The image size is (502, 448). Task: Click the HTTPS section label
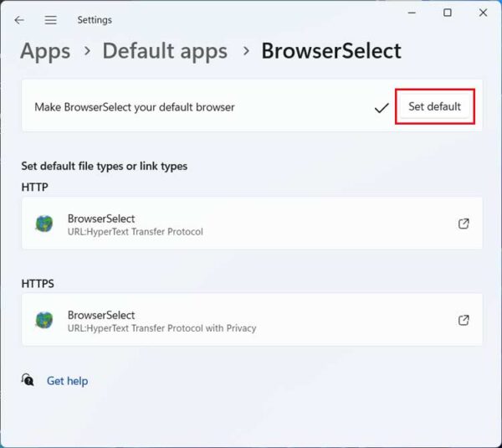tap(38, 284)
